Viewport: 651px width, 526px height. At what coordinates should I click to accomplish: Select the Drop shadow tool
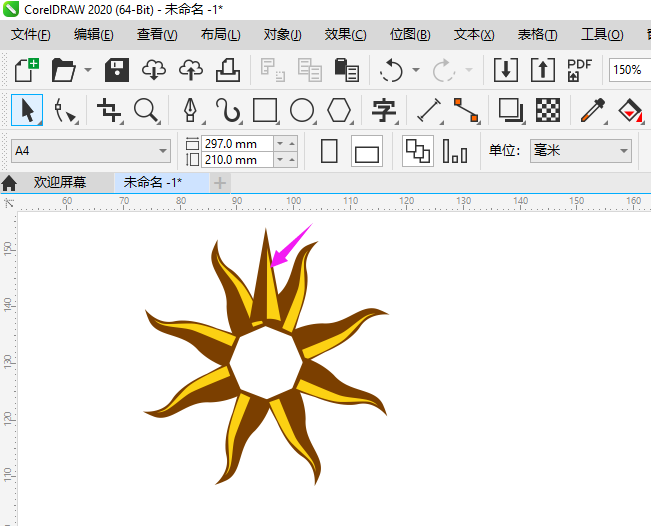coord(511,110)
